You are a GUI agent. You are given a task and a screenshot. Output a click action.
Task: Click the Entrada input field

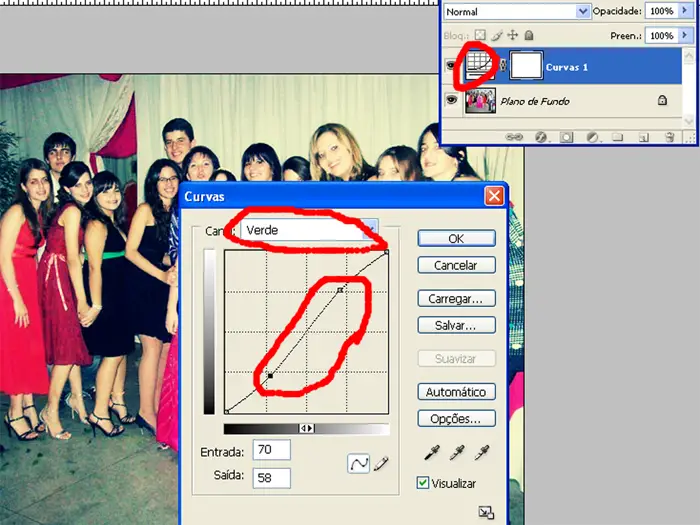(x=271, y=450)
